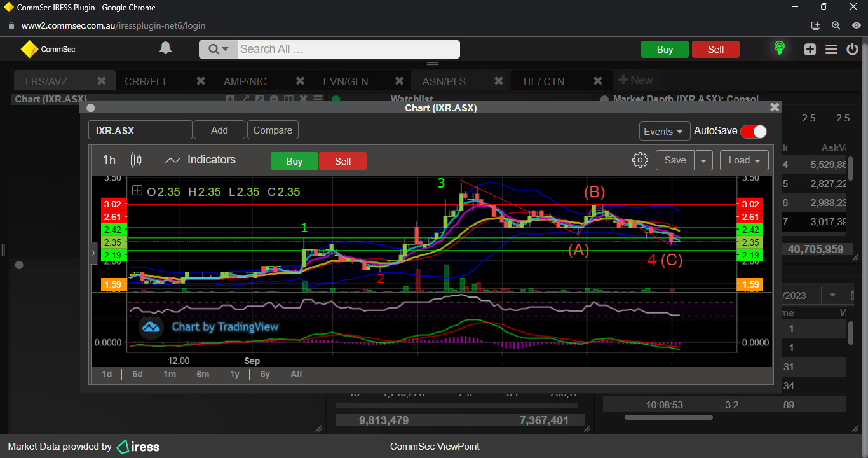The height and width of the screenshot is (458, 868).
Task: Close the CRR/FLT tab
Action: pos(201,81)
